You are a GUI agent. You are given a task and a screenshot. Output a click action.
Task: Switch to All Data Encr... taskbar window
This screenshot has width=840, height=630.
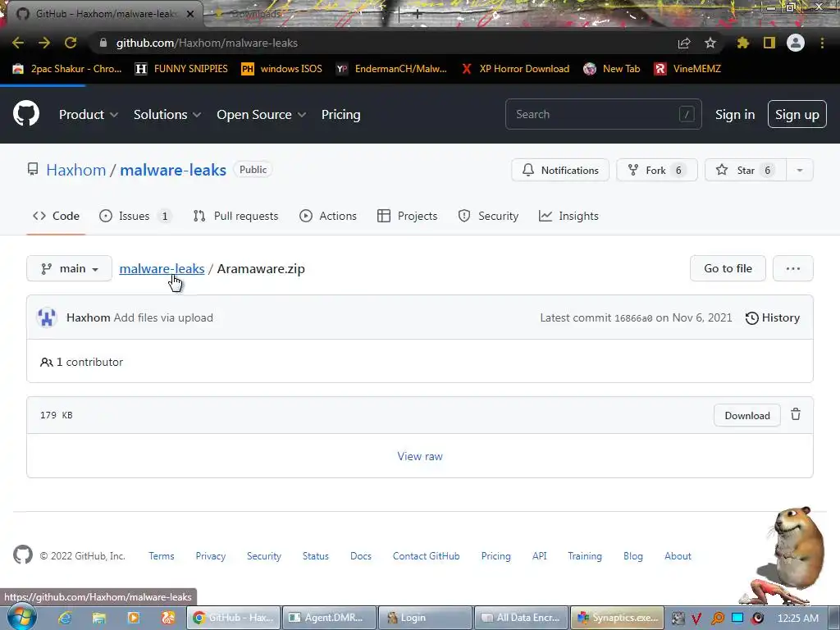pos(521,618)
